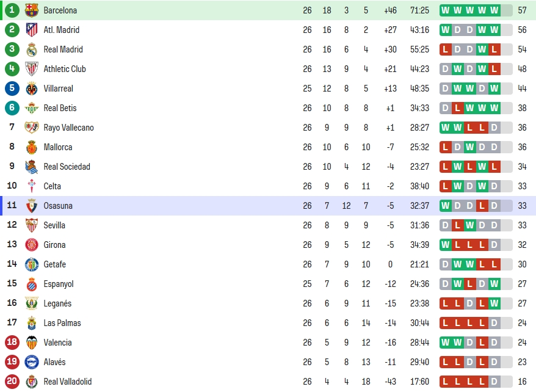Click the Real Betis crest
The image size is (536, 392).
pos(32,108)
